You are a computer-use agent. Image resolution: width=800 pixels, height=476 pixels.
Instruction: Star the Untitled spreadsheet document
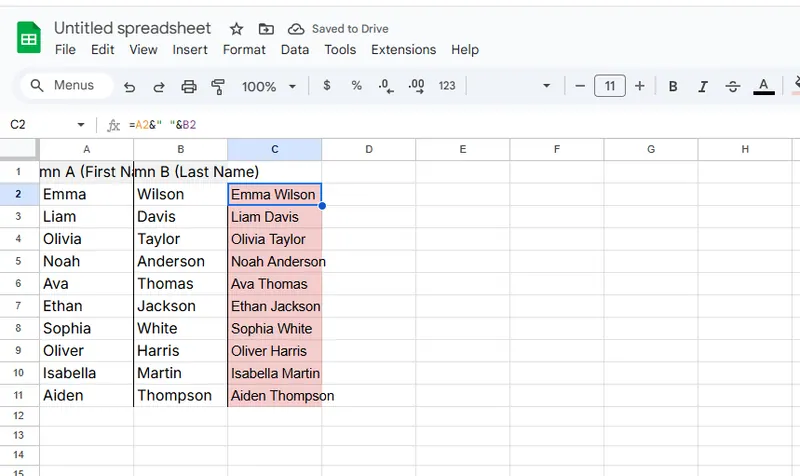click(x=236, y=29)
